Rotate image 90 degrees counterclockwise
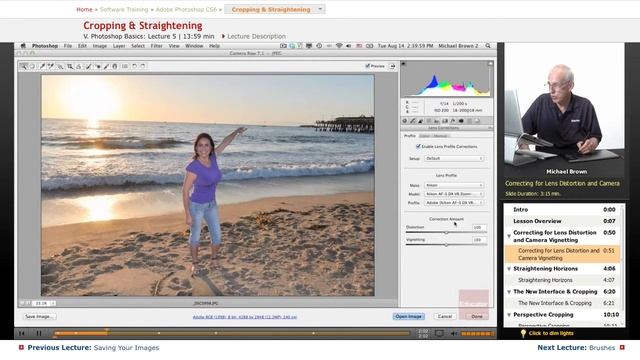 134,66
